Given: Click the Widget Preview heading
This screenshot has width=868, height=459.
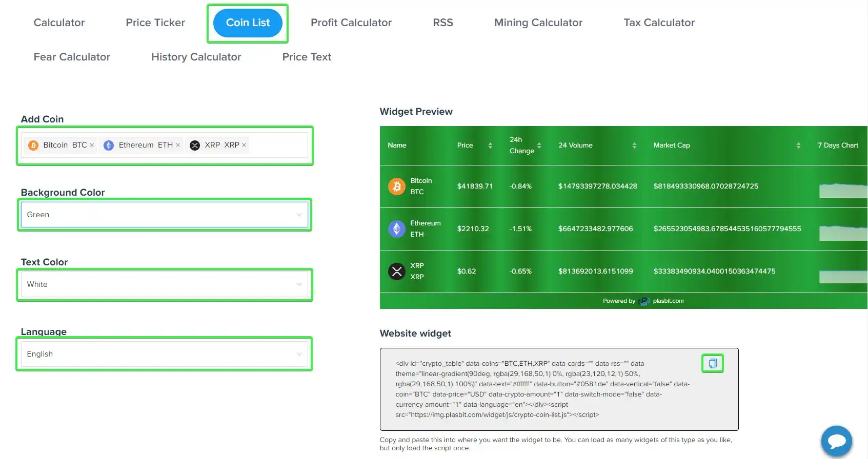Looking at the screenshot, I should (416, 112).
